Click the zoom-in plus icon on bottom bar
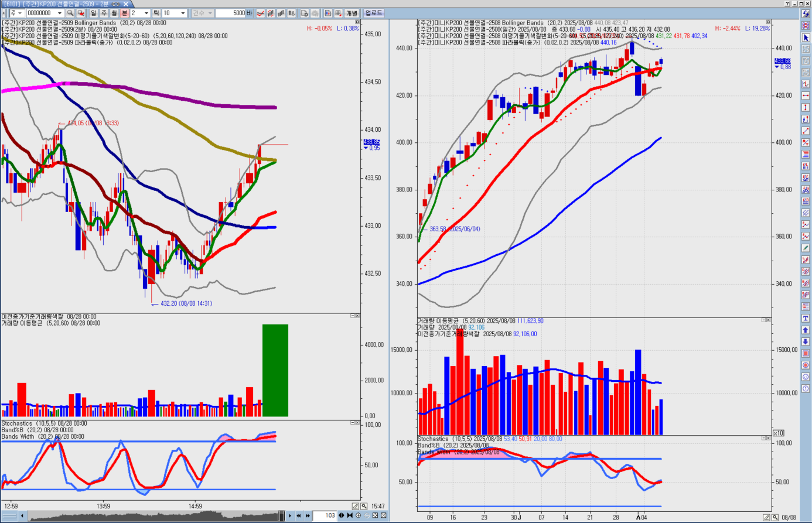Screen dimensions: 812x523 coord(358,515)
